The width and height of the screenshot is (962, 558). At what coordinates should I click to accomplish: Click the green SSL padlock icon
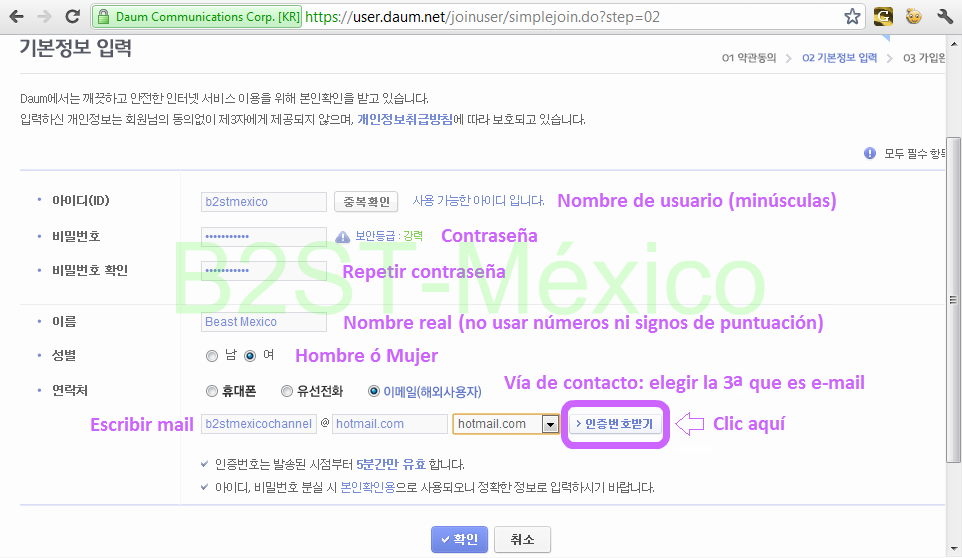click(x=104, y=17)
